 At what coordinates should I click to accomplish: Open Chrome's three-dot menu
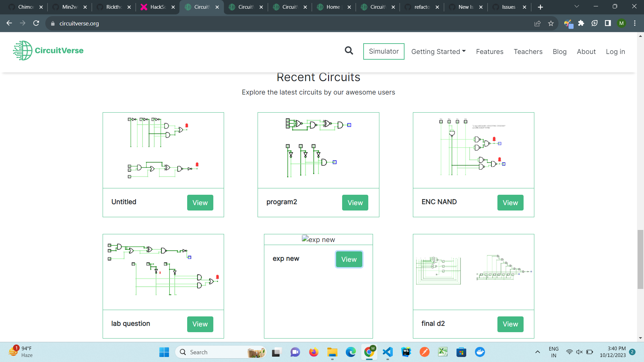(x=635, y=23)
